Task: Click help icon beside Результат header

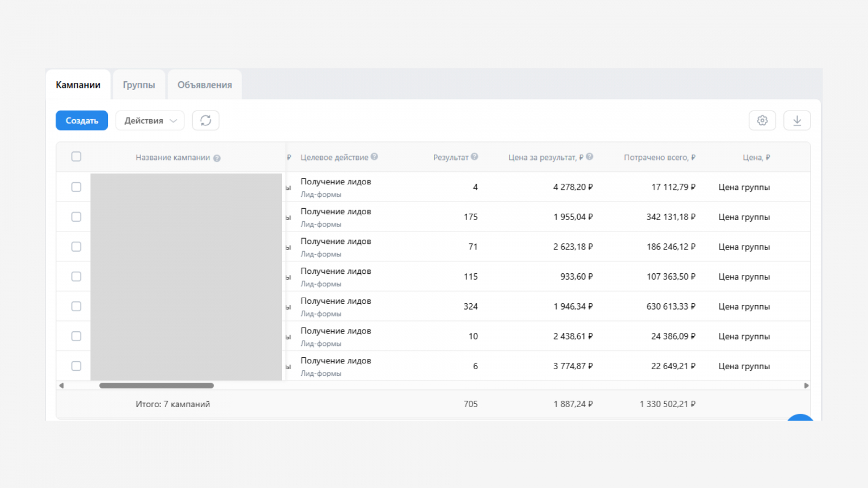Action: click(475, 157)
